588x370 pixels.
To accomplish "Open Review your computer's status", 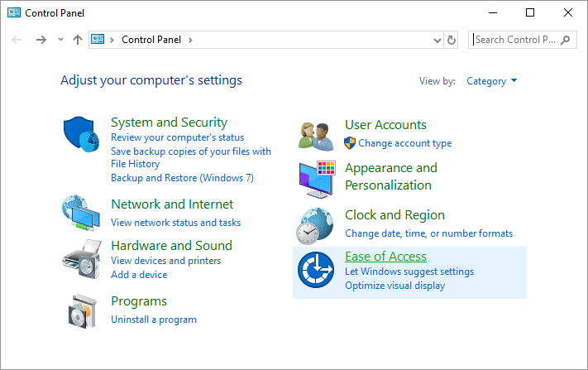I will pos(177,137).
